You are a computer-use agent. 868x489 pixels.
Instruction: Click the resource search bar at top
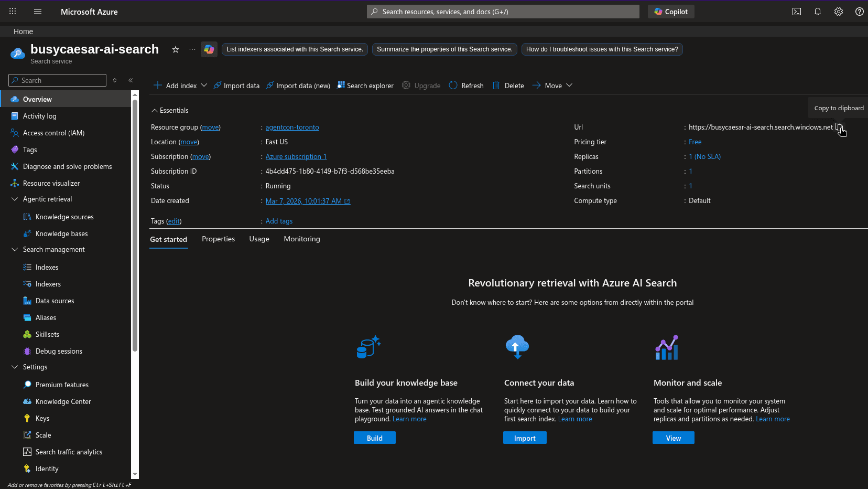[x=502, y=12]
